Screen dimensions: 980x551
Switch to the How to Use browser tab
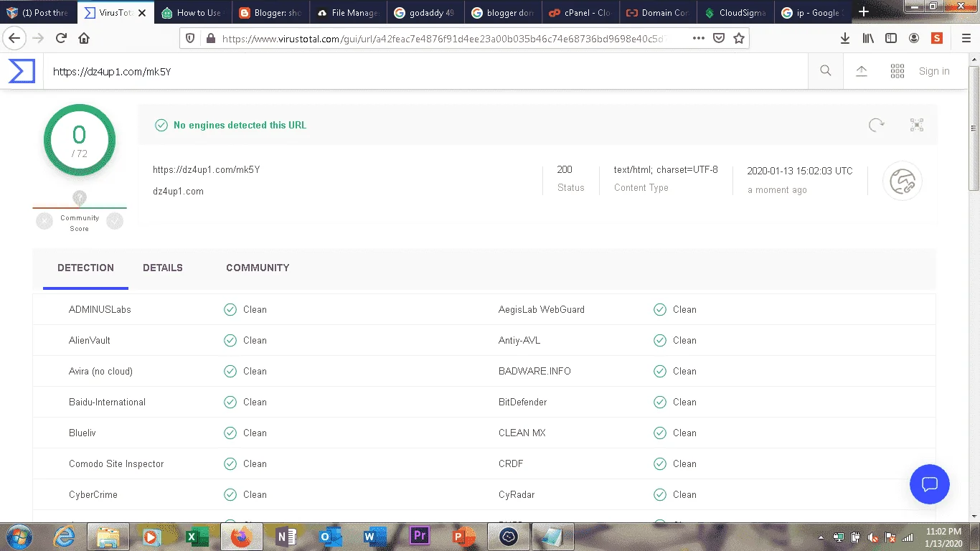click(x=192, y=13)
